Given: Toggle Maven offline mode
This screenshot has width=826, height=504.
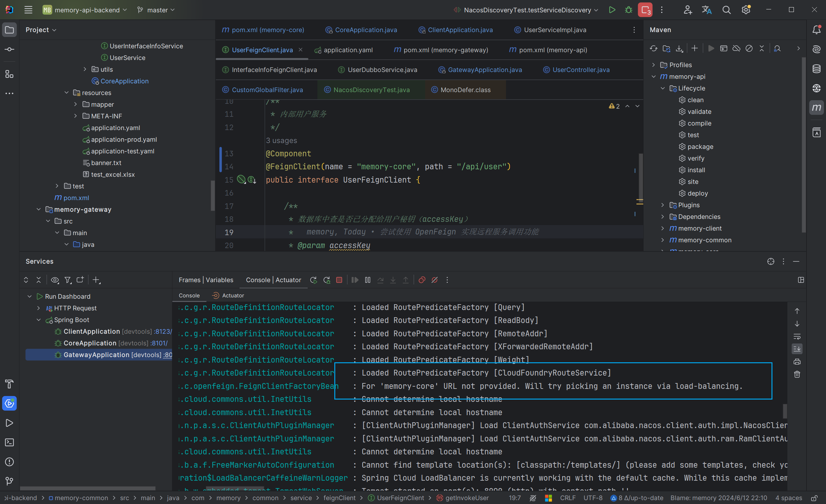Looking at the screenshot, I should 736,49.
